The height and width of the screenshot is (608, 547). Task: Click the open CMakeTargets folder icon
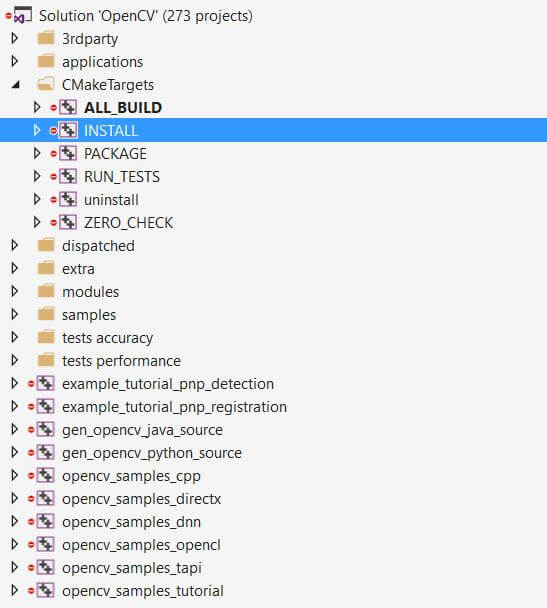click(46, 84)
